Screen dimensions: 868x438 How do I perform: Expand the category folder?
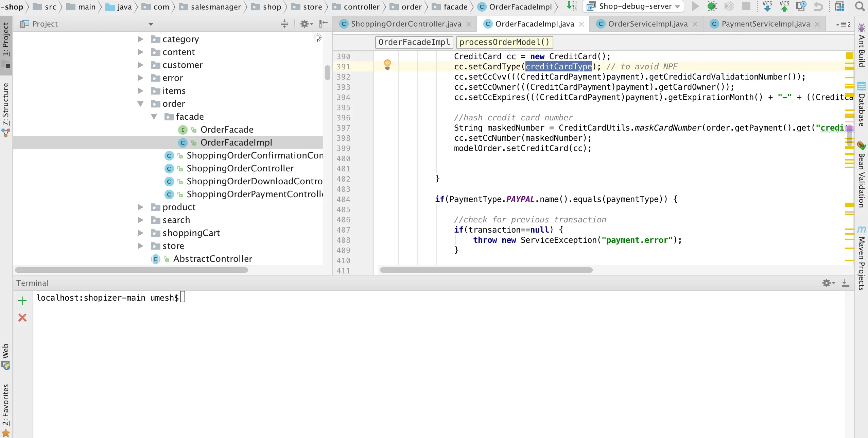(x=140, y=39)
